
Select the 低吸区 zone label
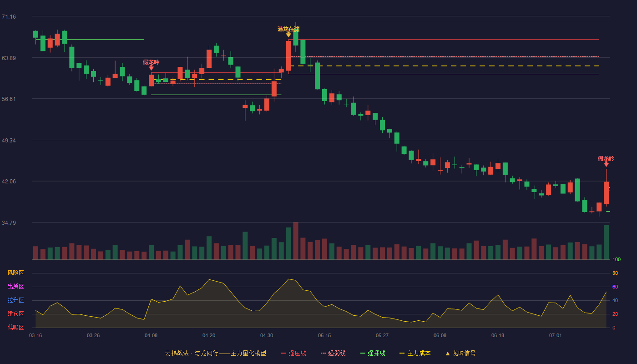coord(16,327)
